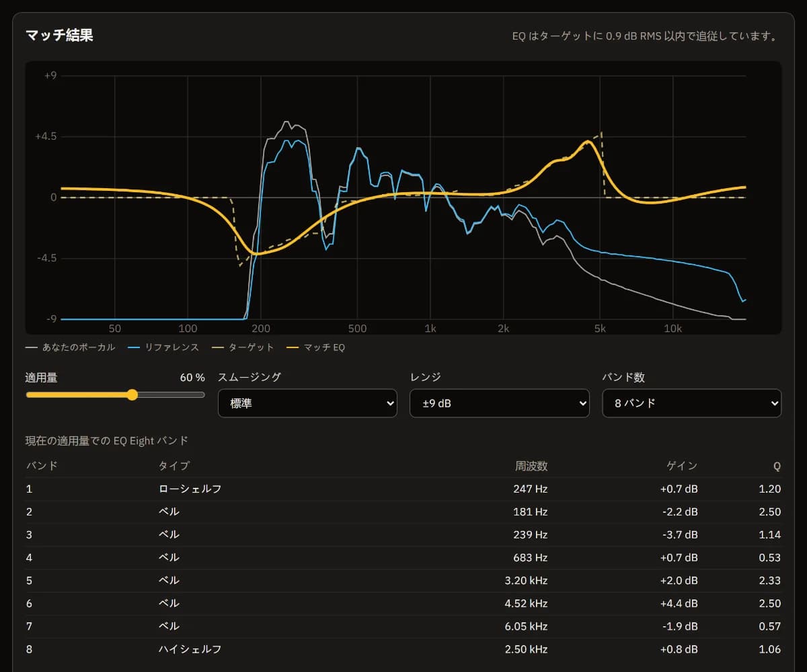
Task: Click band 8's 2.50 kHz frequency cell
Action: [527, 648]
